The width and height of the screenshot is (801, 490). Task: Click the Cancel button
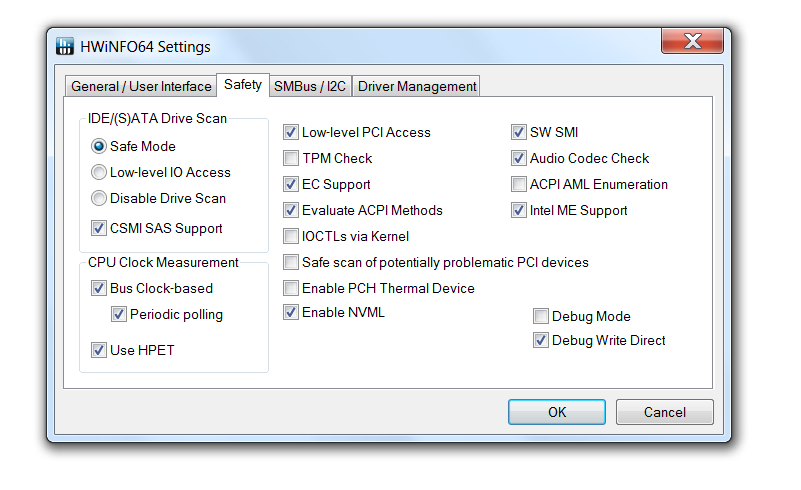click(x=665, y=412)
